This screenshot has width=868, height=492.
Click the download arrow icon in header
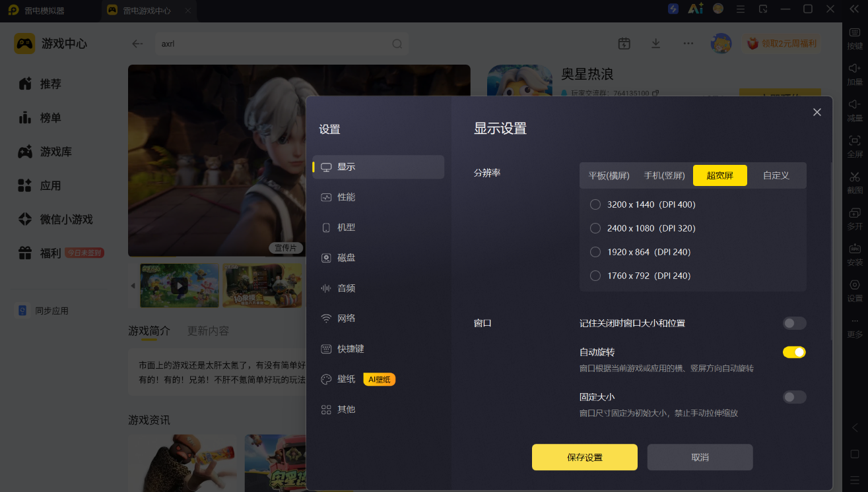(655, 44)
